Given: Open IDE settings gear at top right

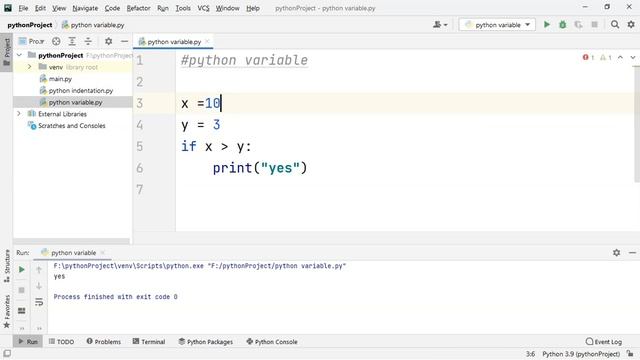Looking at the screenshot, I should coord(631,25).
